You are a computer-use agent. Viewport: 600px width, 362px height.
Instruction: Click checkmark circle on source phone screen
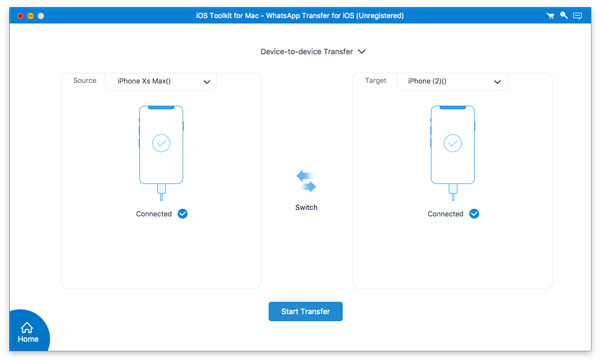tap(161, 143)
